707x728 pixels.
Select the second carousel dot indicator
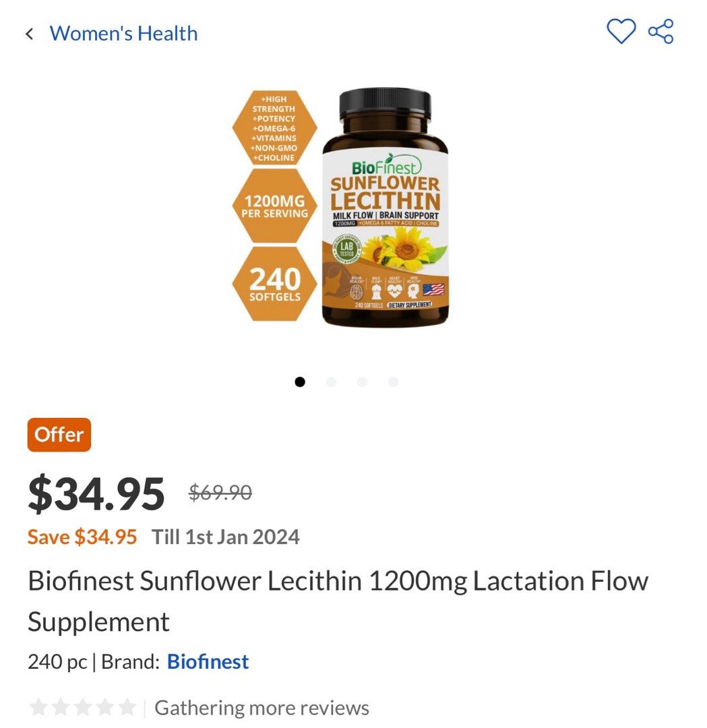point(332,382)
